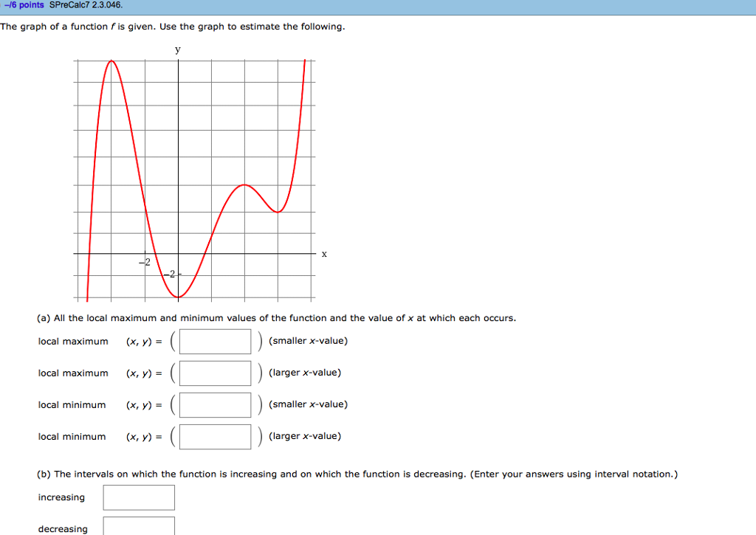Click the first local maximum answer box
The height and width of the screenshot is (535, 756).
tap(215, 341)
